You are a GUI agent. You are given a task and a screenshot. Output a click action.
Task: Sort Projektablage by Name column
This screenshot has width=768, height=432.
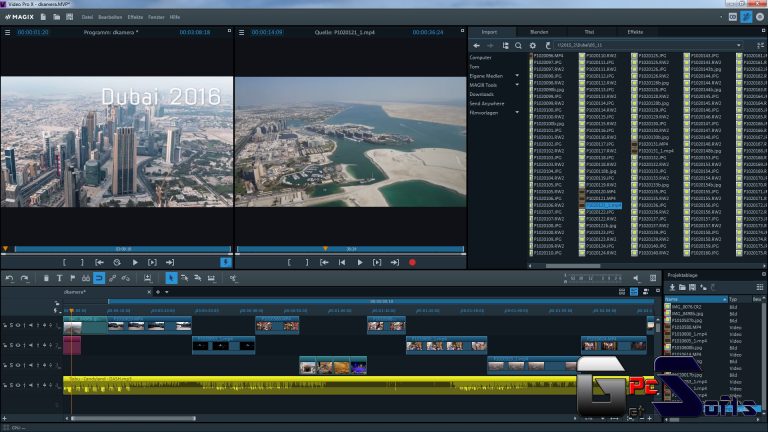(x=696, y=299)
